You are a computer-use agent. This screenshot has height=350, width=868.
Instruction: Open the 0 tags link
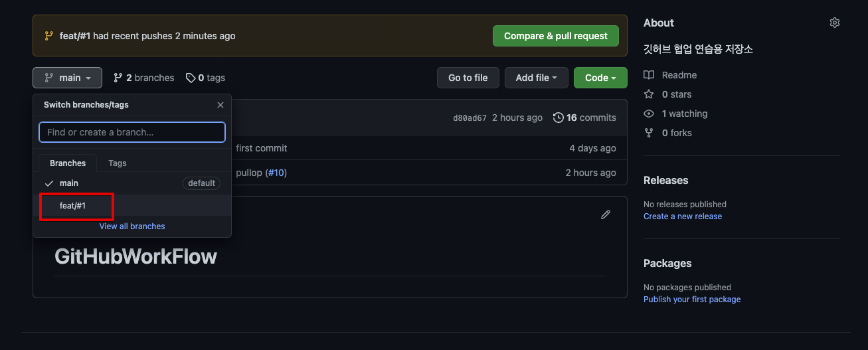[x=205, y=78]
